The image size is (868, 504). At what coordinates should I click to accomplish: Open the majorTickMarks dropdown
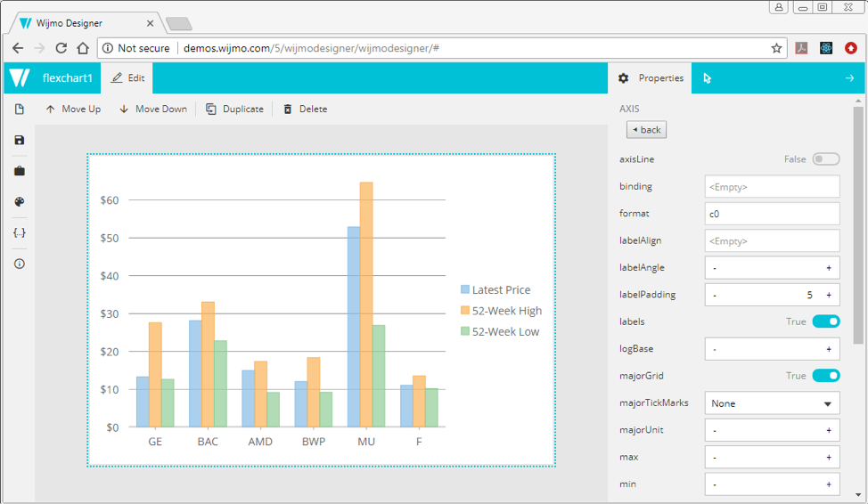pos(773,403)
